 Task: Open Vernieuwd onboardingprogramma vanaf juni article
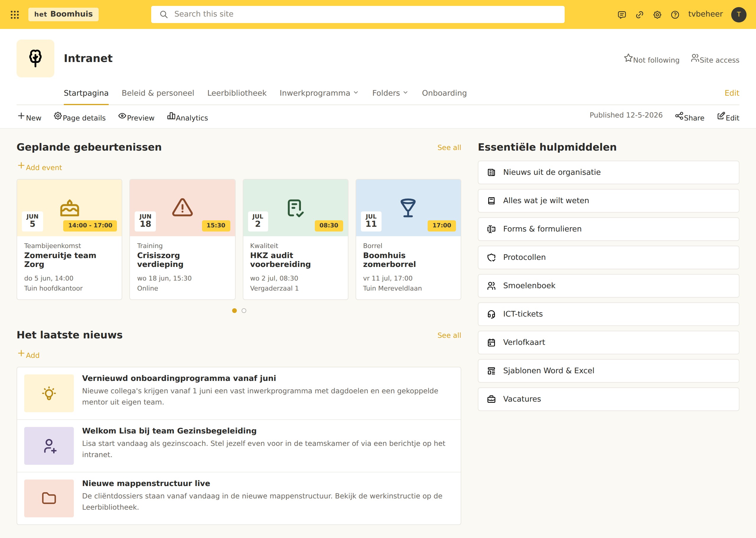tap(179, 378)
